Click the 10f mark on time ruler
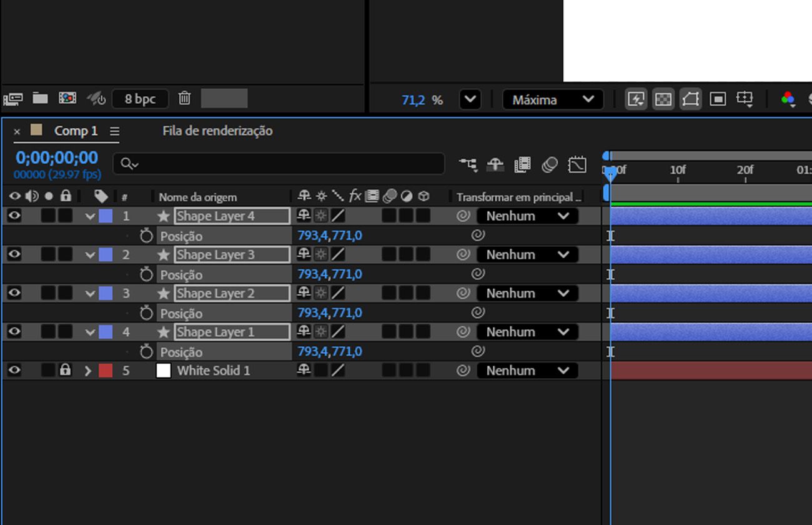 [678, 170]
